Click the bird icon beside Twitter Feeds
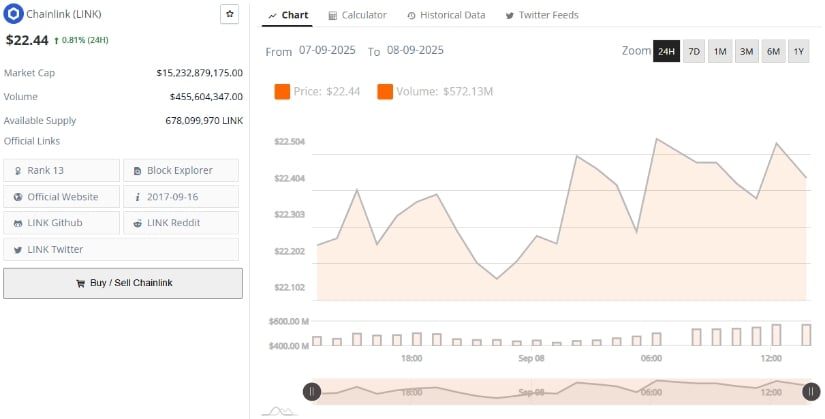 pyautogui.click(x=509, y=16)
